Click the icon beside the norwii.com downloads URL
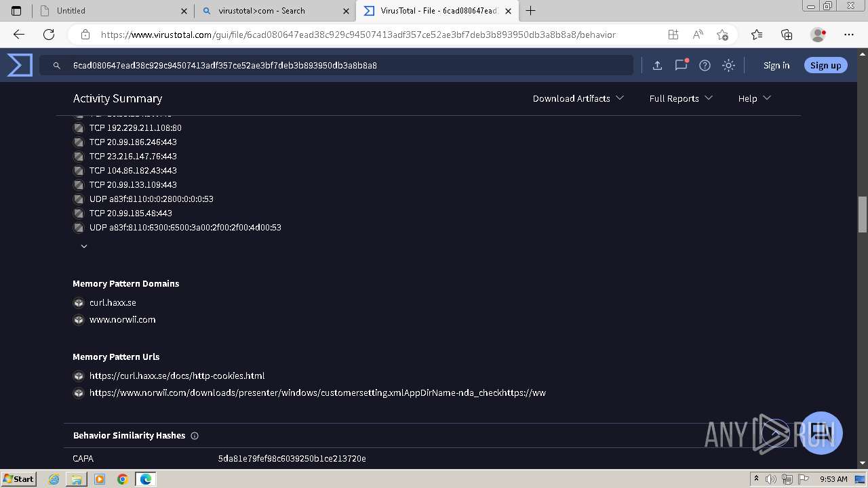The image size is (868, 488). point(79,392)
